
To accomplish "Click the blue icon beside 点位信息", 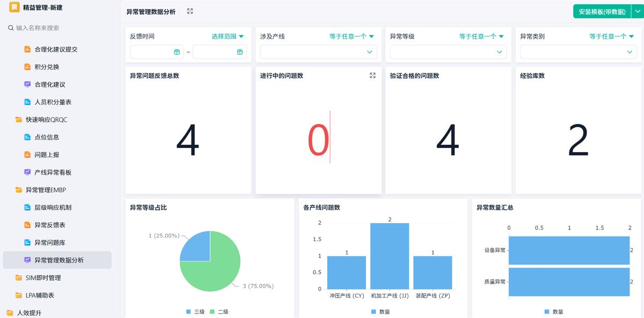I will [27, 137].
